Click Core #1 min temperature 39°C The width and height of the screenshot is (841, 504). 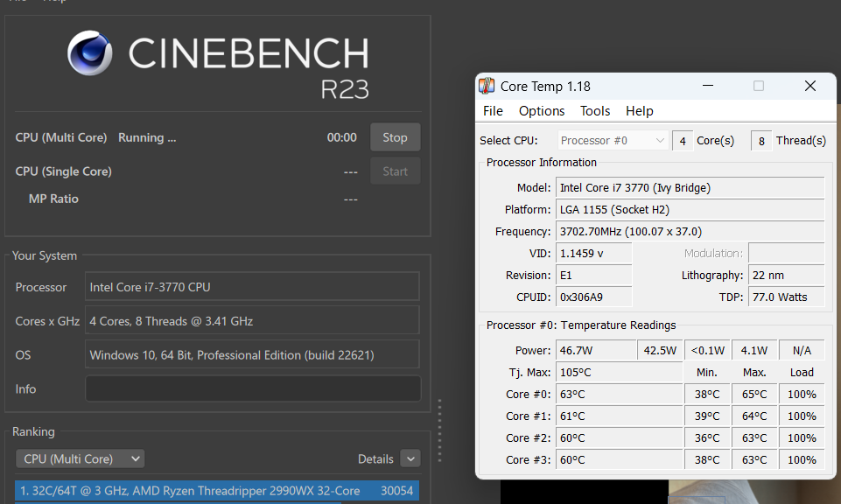click(707, 416)
